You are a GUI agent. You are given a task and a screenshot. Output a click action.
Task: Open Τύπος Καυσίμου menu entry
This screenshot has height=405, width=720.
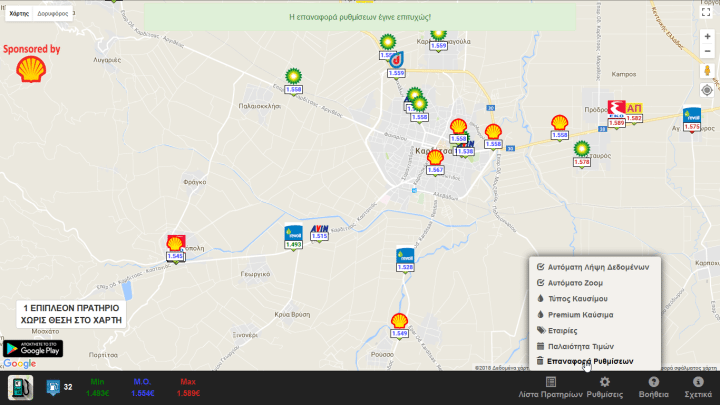click(572, 298)
